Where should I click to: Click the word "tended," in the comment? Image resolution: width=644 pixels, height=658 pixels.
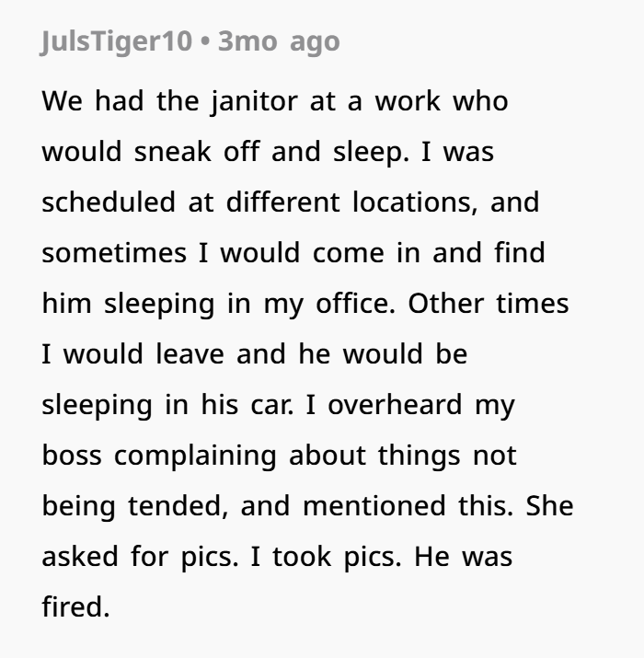(x=178, y=506)
